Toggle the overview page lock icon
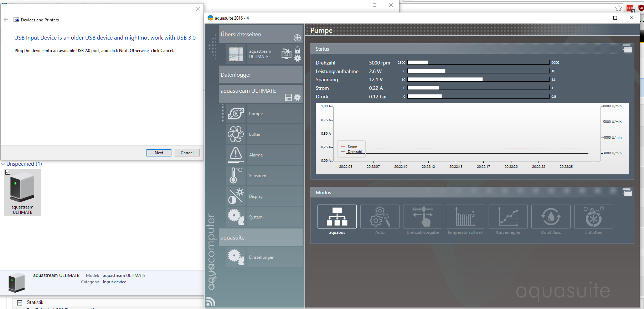This screenshot has width=644, height=309. coord(298,50)
